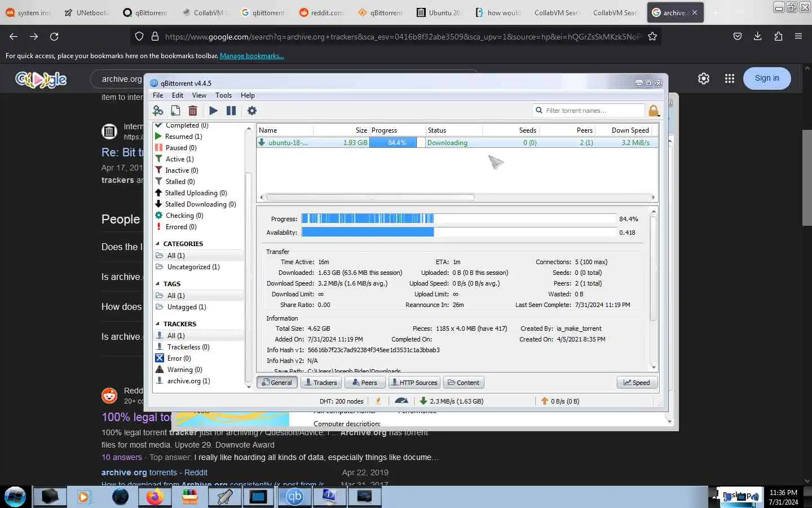The image size is (812, 508).
Task: Select the Active (1) status filter
Action: coord(179,159)
